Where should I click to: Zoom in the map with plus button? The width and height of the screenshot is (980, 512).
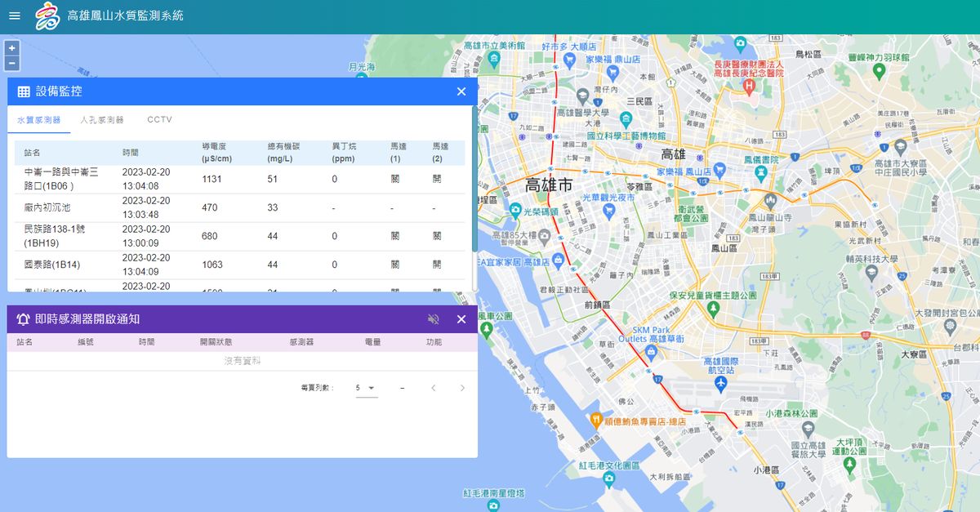coord(11,48)
